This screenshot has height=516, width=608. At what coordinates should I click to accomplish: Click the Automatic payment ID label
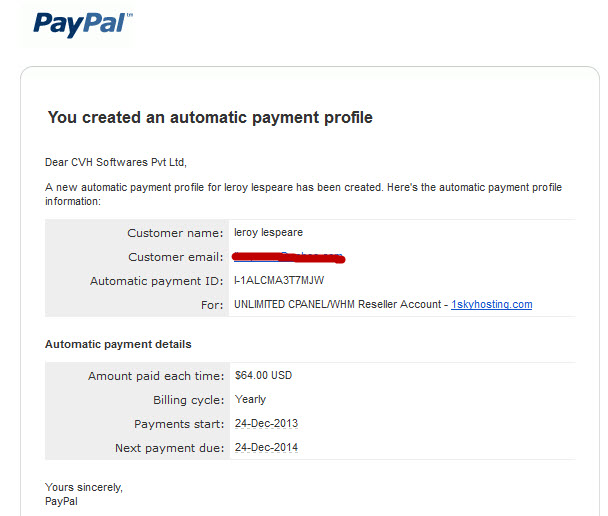(x=157, y=281)
